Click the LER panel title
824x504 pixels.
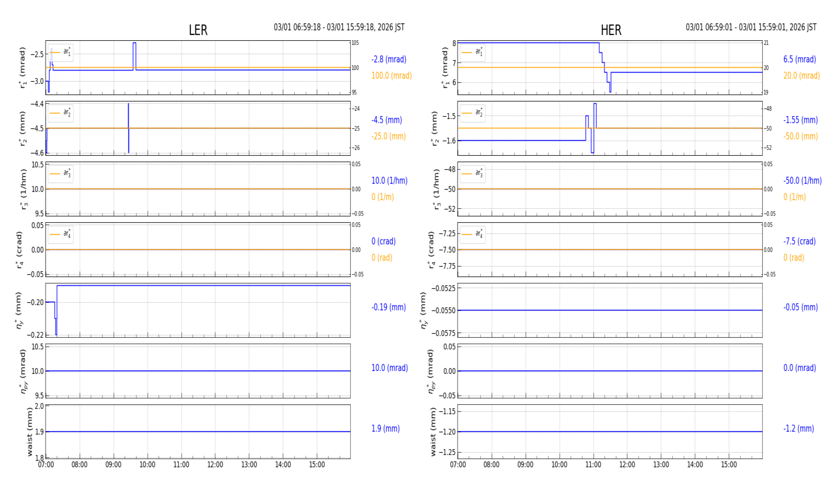198,30
